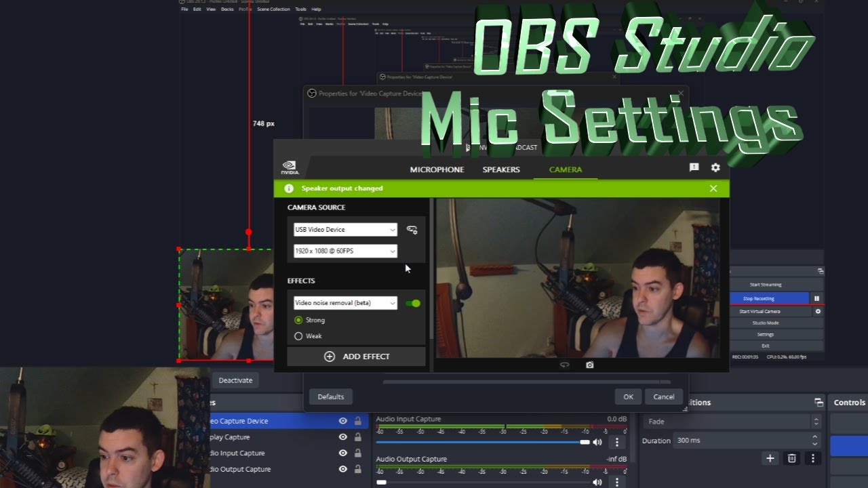Click the NVIDIA Broadcast camera preview image
Image resolution: width=868 pixels, height=488 pixels.
(x=578, y=278)
